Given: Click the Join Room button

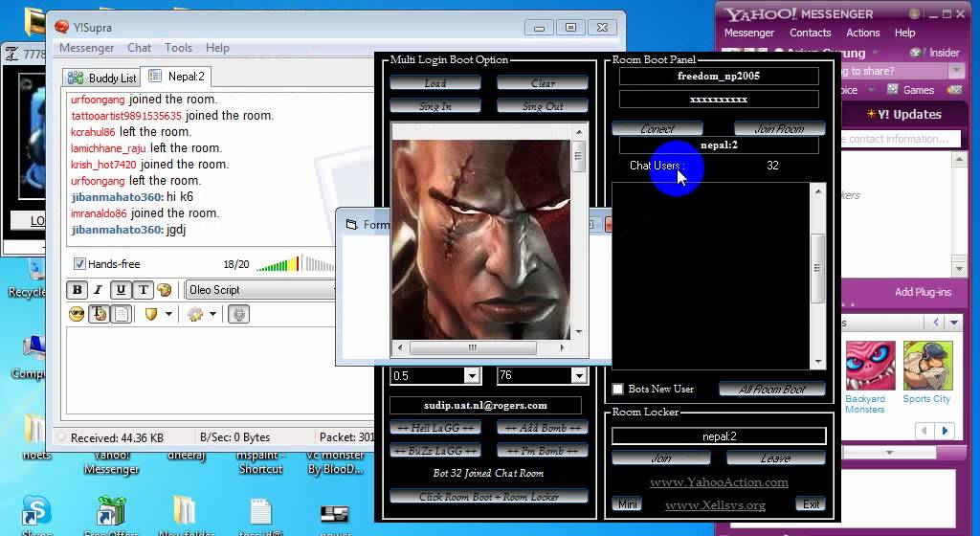Looking at the screenshot, I should pyautogui.click(x=779, y=128).
